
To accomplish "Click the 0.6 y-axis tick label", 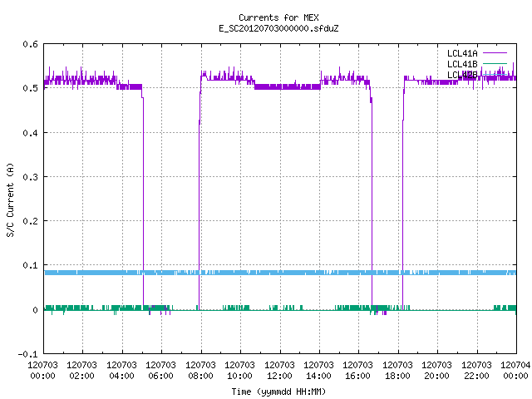I will 30,44.
